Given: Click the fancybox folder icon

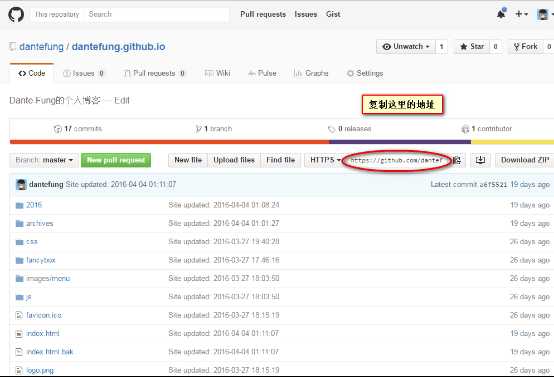Looking at the screenshot, I should (x=19, y=260).
